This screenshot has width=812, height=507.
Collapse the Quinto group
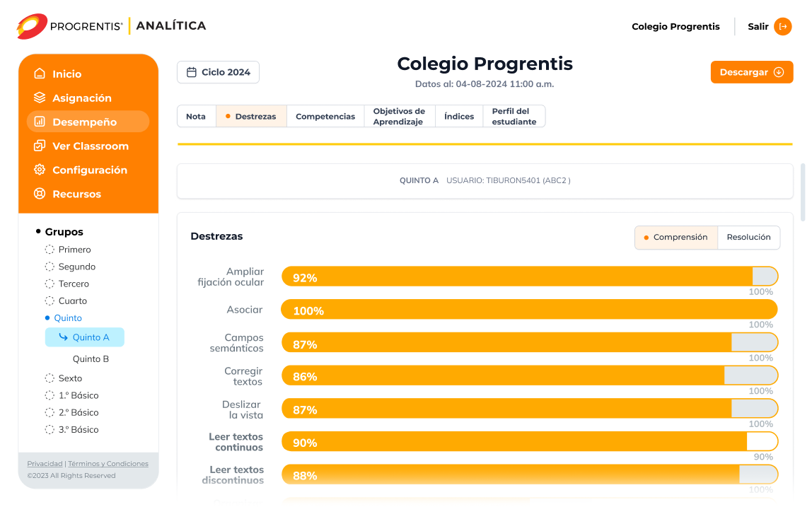click(x=47, y=317)
